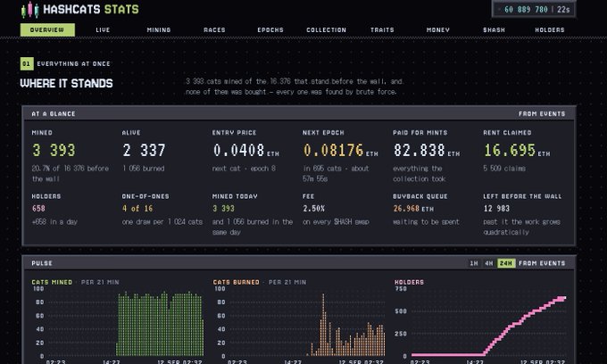Click From Events label in Pulse panel

(542, 263)
